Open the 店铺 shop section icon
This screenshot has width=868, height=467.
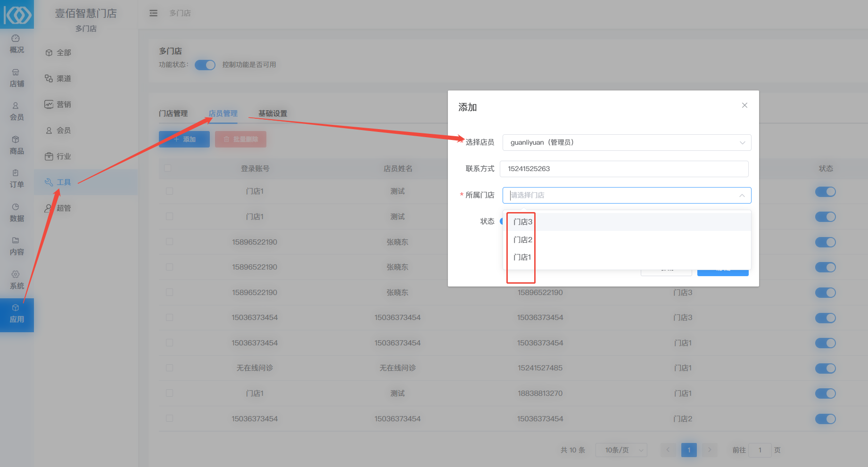click(16, 73)
